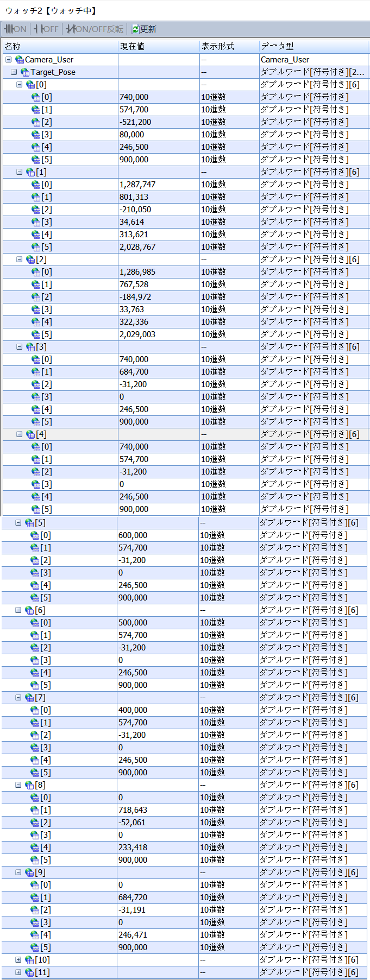
Task: Select the value cell 1,286,985
Action: (159, 272)
